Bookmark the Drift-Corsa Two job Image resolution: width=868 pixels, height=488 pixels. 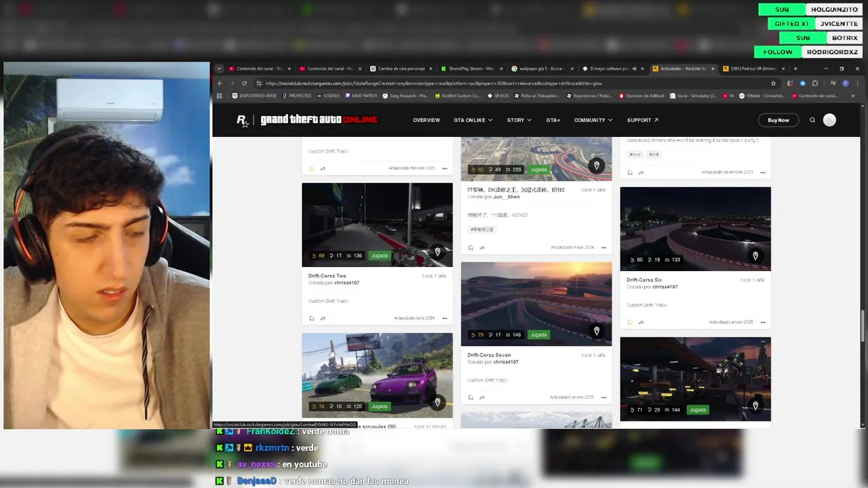312,318
